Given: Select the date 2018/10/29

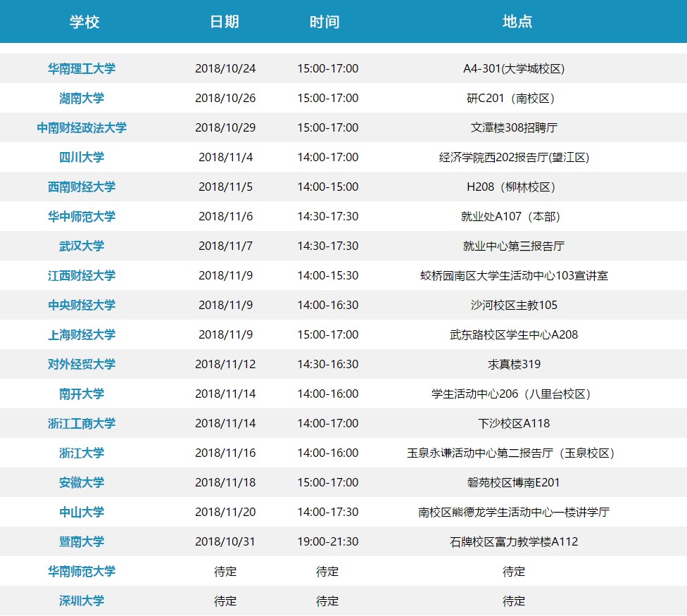Looking at the screenshot, I should tap(225, 128).
